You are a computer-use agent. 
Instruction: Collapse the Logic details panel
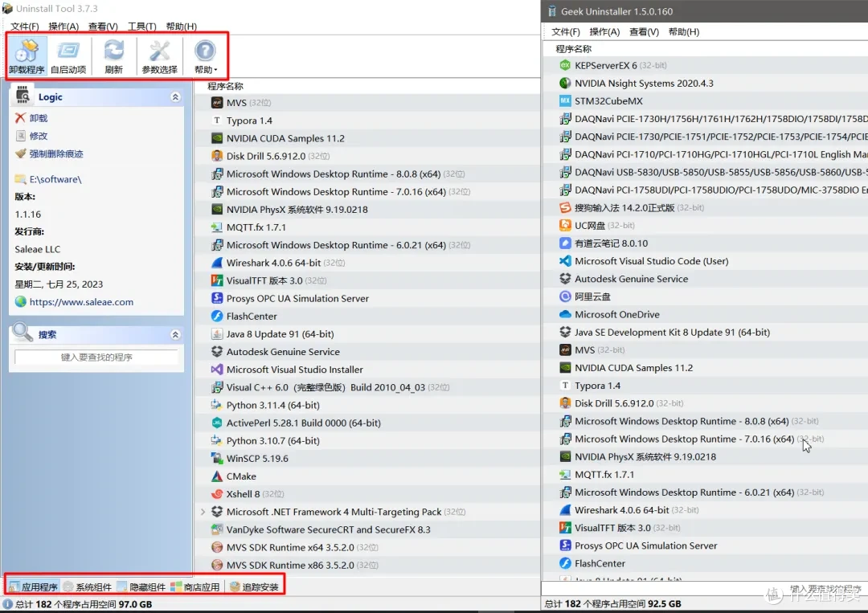pos(175,97)
